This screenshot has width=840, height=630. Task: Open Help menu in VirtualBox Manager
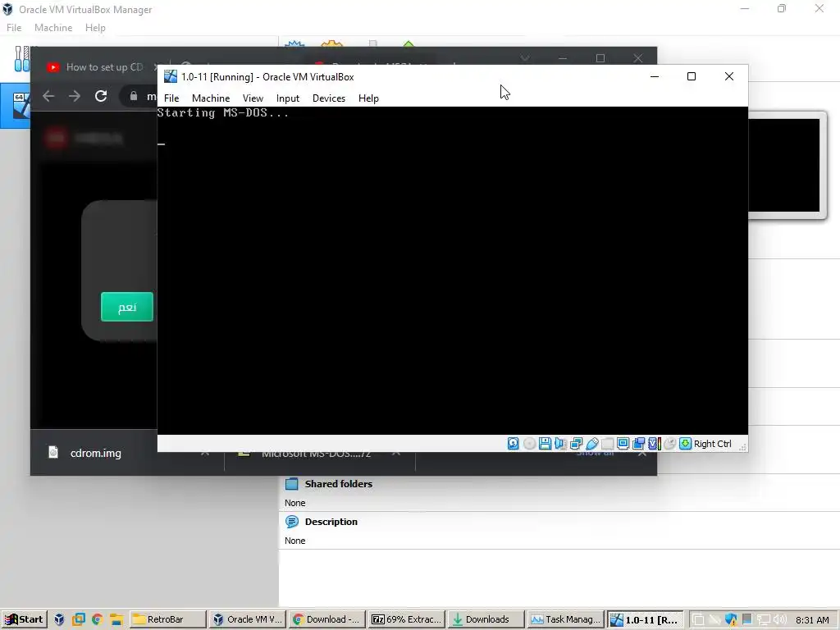click(95, 28)
